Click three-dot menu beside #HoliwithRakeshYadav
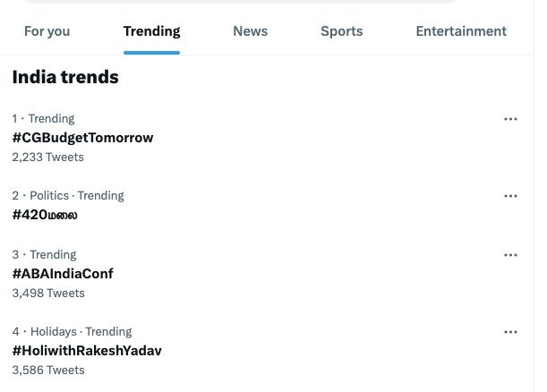 click(x=510, y=332)
